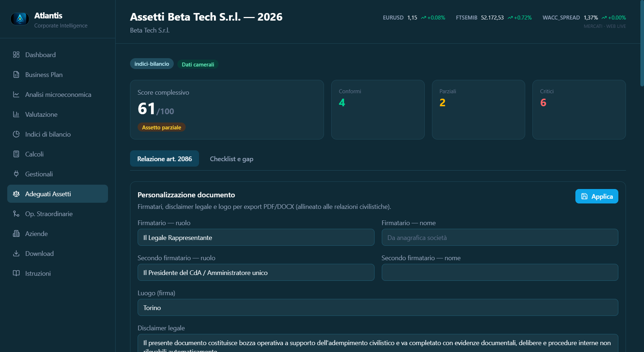Click the Indici di bilancio pie icon
644x352 pixels.
tap(16, 134)
